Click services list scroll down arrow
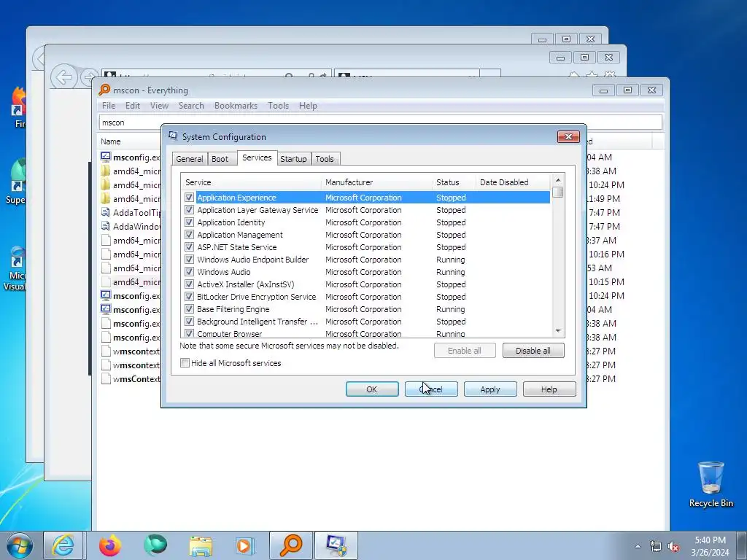Screen dimensions: 747x560 pos(558,331)
